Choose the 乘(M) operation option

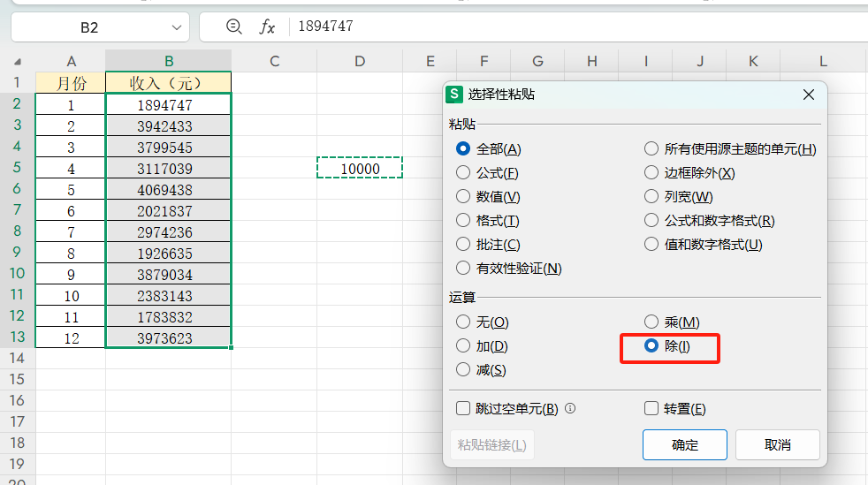coord(651,322)
